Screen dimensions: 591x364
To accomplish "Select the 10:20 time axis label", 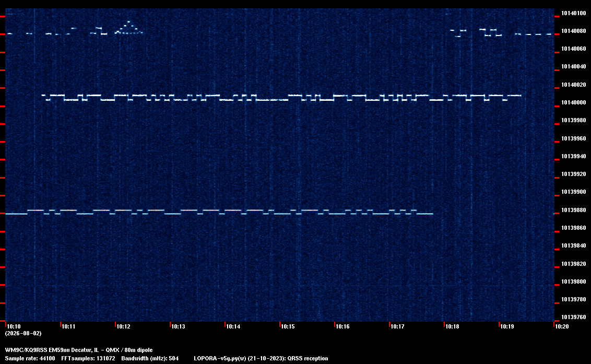I will [x=562, y=326].
